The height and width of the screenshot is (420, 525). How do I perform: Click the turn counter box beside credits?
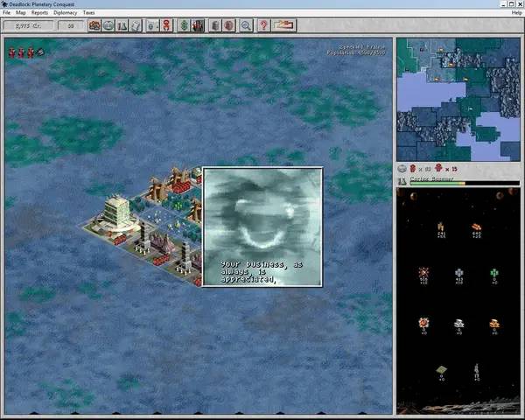coord(71,25)
